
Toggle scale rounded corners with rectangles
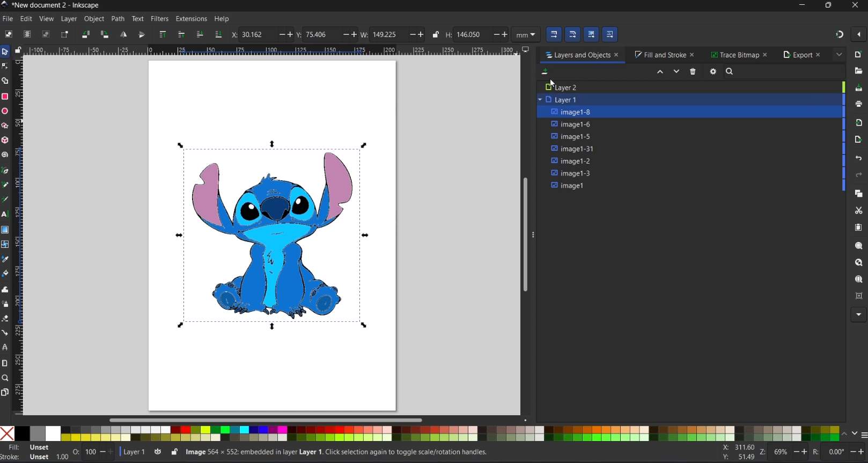click(x=573, y=35)
